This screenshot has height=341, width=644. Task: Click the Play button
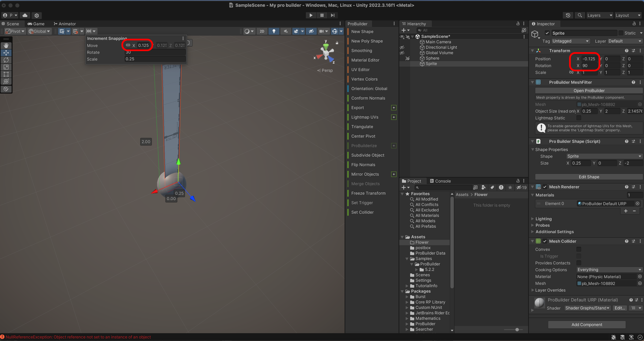(x=311, y=15)
